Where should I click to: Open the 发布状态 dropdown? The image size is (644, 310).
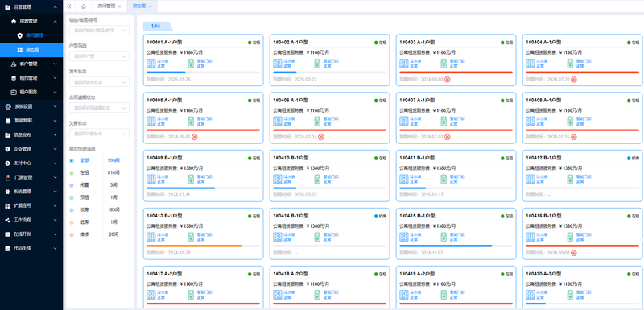click(x=99, y=81)
